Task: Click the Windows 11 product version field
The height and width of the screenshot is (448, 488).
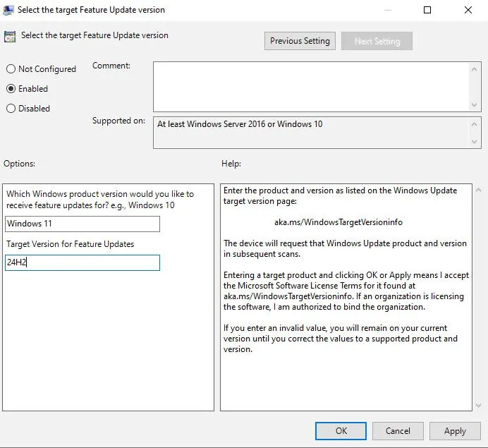Action: coord(83,224)
